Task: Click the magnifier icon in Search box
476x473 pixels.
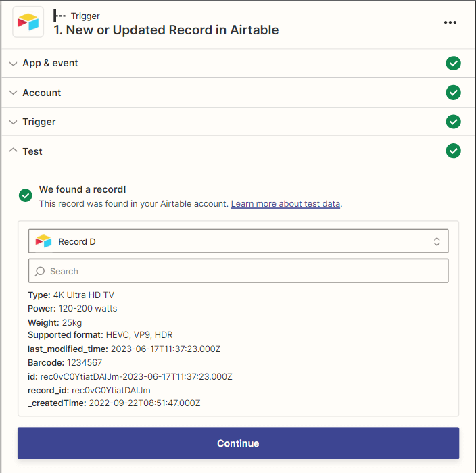Action: point(40,271)
